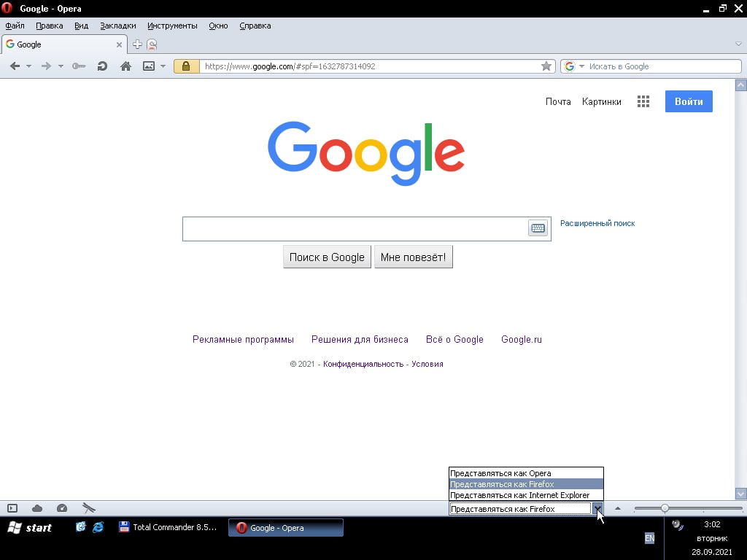Go to the Home page
This screenshot has height=560, width=747.
pos(125,66)
